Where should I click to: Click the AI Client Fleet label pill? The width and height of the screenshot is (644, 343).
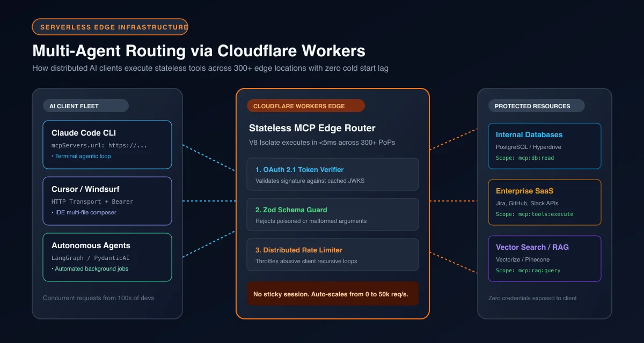85,106
